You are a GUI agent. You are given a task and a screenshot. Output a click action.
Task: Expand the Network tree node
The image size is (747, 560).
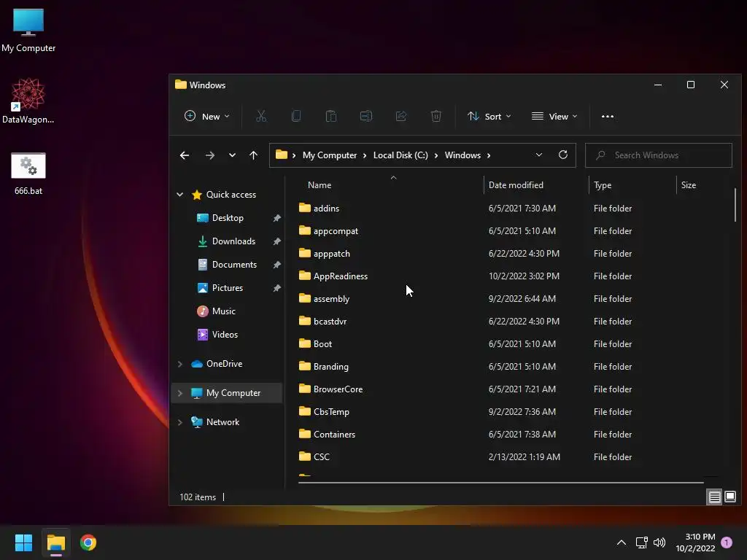[x=180, y=422]
